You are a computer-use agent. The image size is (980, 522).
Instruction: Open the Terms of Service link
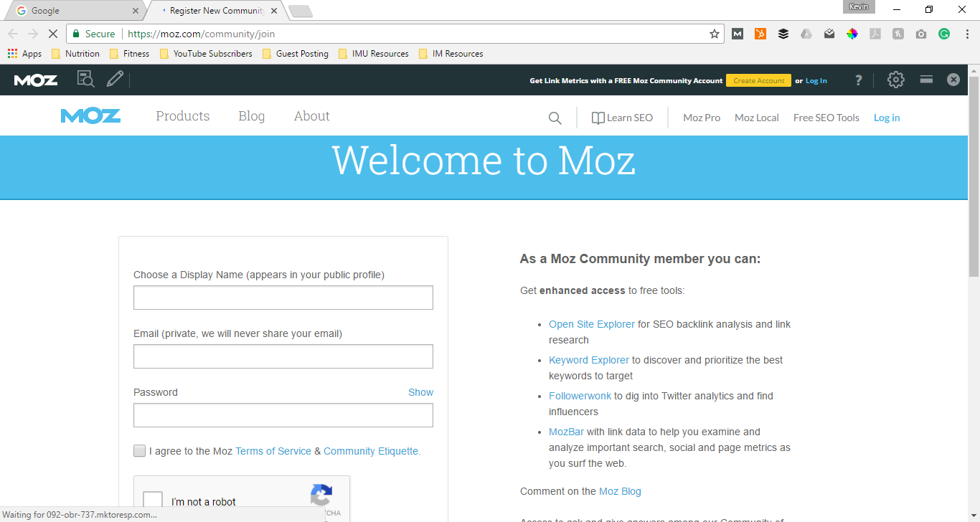(273, 451)
